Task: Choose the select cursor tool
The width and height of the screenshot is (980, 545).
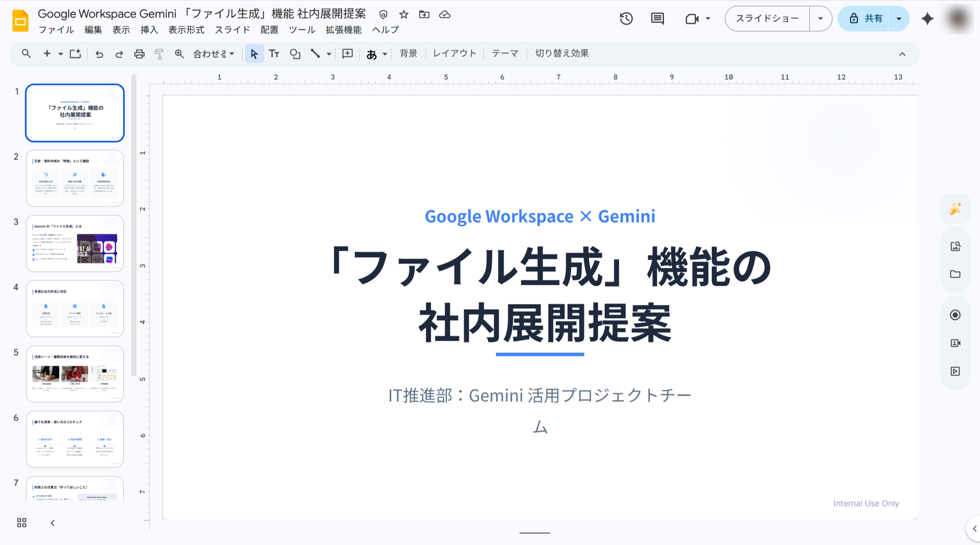Action: point(254,54)
